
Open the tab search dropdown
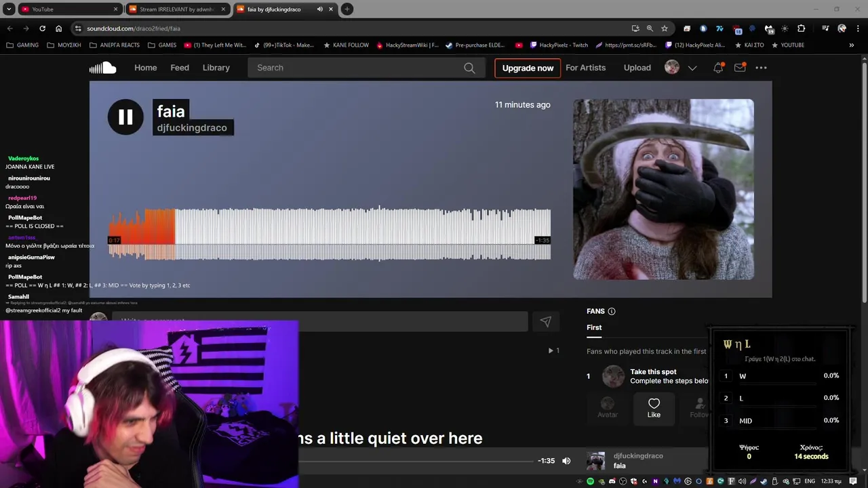point(9,9)
